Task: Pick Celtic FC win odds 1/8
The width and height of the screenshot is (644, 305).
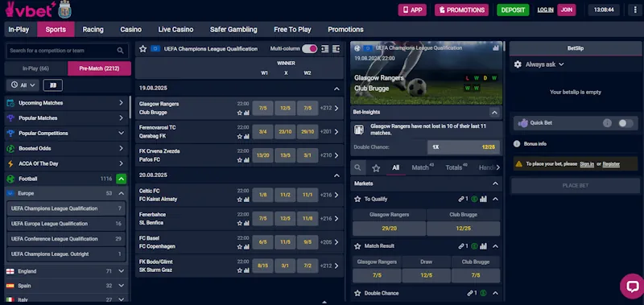Action: coord(263,195)
